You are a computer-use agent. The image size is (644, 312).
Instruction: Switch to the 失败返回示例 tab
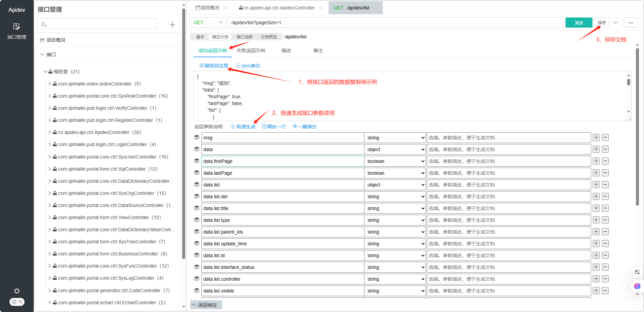point(251,50)
